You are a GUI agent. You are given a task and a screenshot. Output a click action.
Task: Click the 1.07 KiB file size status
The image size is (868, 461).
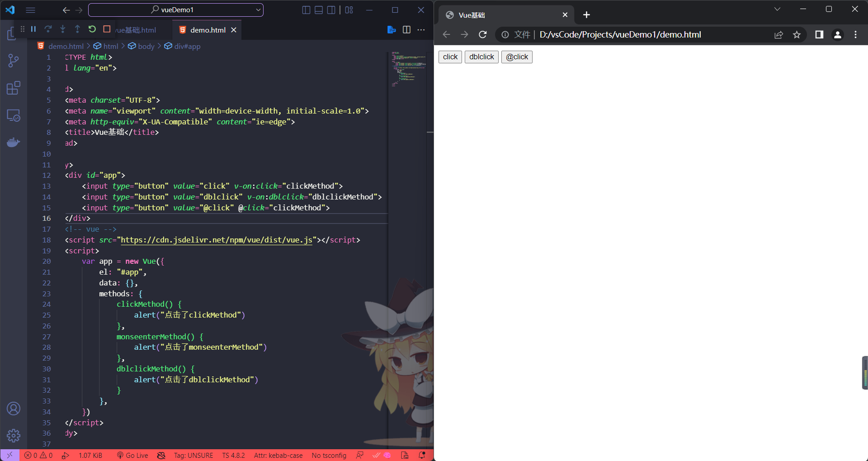(x=90, y=455)
